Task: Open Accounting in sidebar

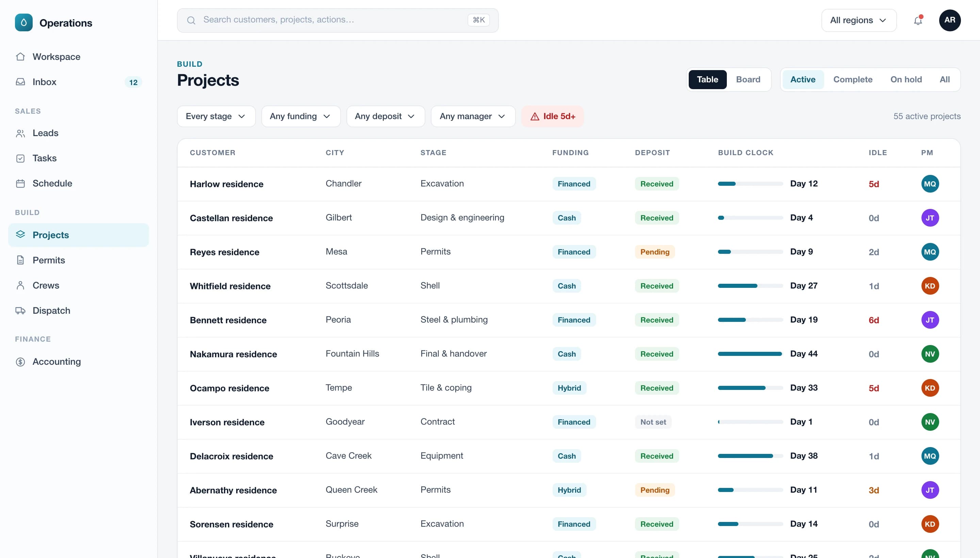Action: 78,362
